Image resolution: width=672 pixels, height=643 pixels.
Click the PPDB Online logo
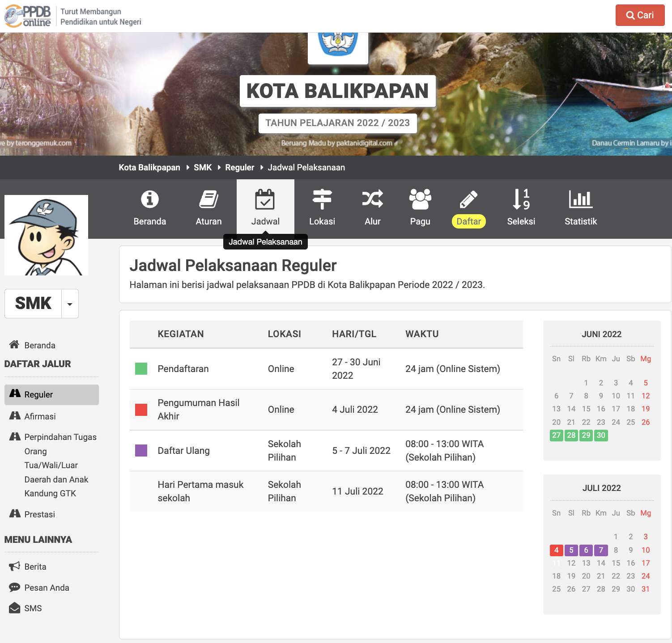(x=28, y=16)
